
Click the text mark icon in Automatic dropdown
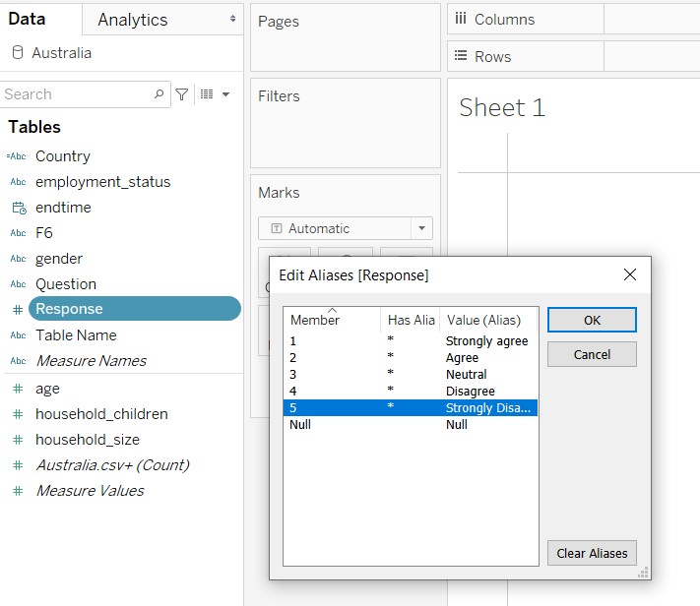[x=277, y=228]
